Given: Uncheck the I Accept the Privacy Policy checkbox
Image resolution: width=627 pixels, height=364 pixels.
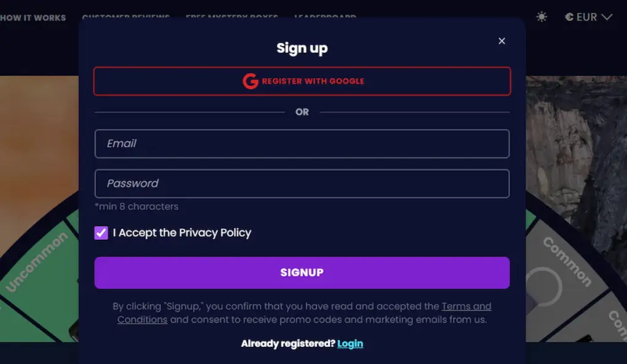Looking at the screenshot, I should click(x=101, y=232).
